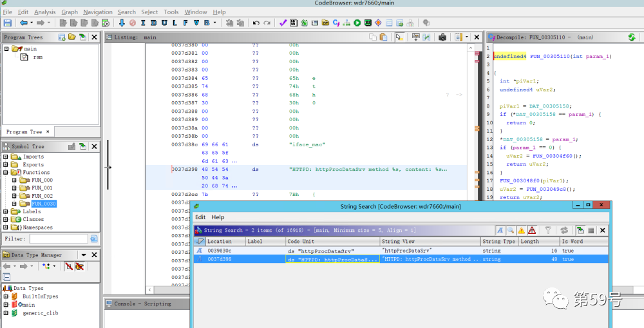
Task: Toggle next Bookmark navigation (B icon)
Action: coord(207,23)
